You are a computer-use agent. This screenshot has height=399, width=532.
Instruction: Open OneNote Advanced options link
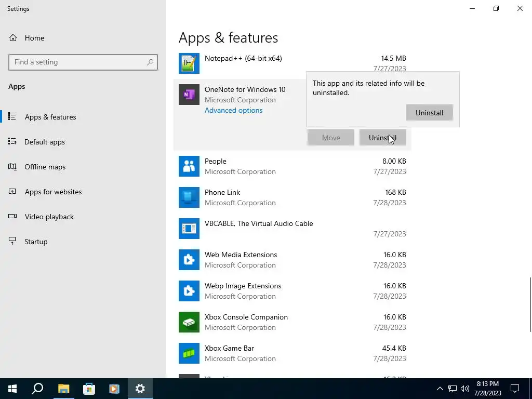point(233,110)
